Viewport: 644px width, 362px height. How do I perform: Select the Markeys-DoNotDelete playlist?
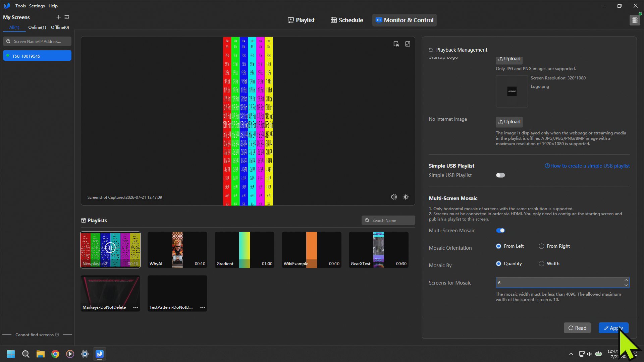pyautogui.click(x=110, y=293)
